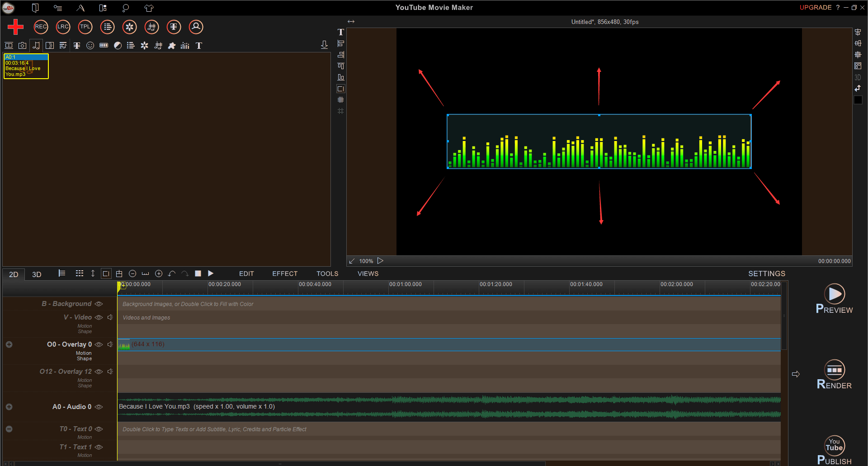Open the EFFECT menu

[x=285, y=273]
